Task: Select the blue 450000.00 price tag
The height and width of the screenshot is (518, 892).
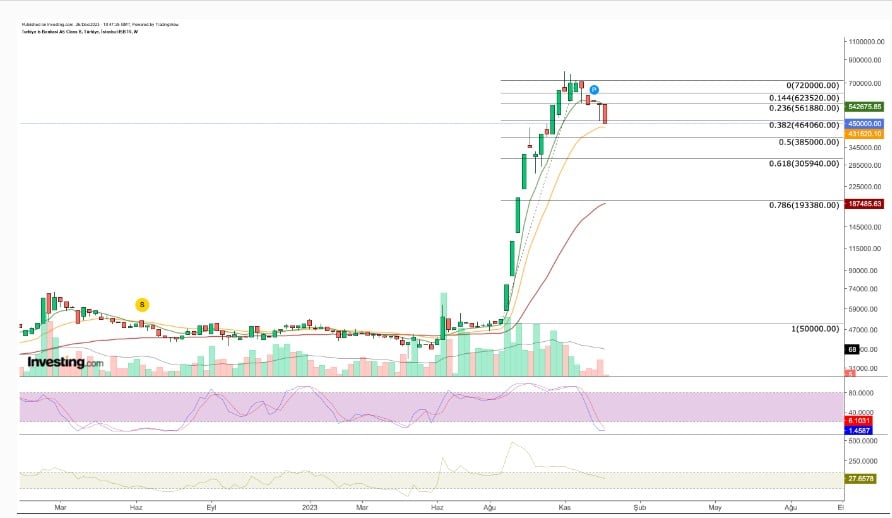Action: (x=864, y=124)
